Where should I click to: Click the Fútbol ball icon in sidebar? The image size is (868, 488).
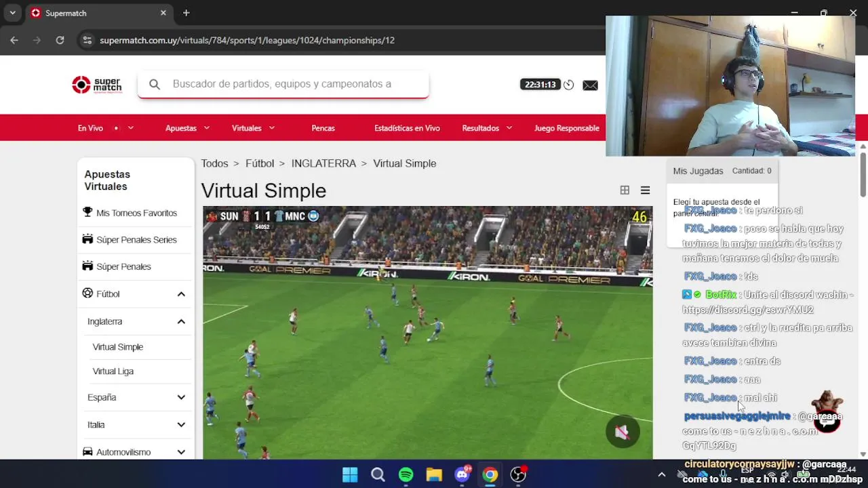coord(87,293)
